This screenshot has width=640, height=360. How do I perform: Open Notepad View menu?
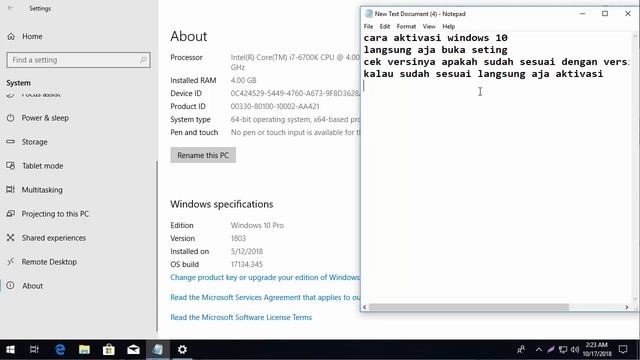coord(429,27)
